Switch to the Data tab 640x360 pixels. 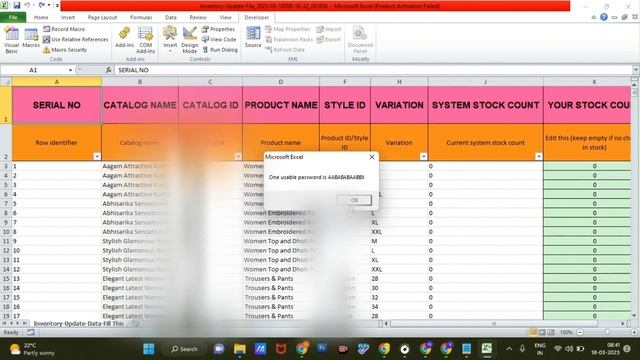(x=171, y=18)
